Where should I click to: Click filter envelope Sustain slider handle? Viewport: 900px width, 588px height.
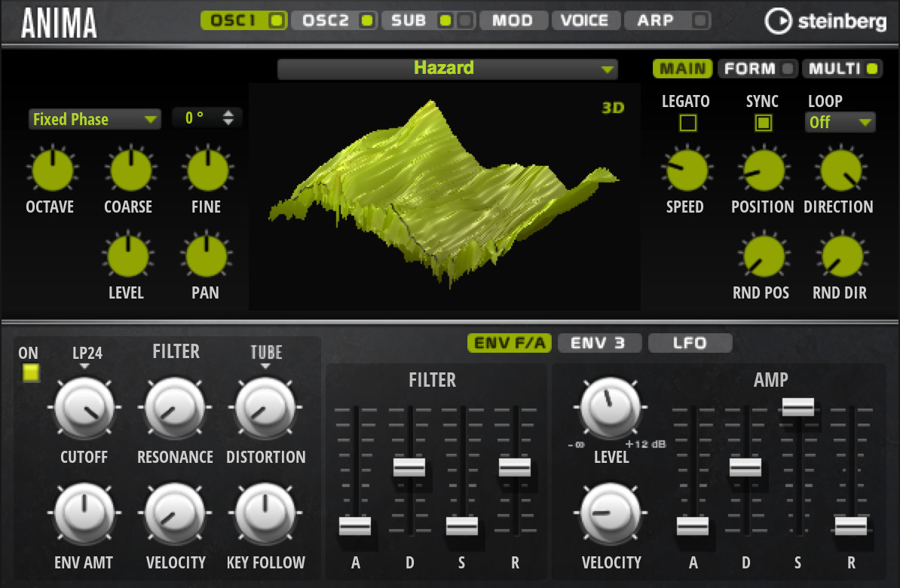462,526
